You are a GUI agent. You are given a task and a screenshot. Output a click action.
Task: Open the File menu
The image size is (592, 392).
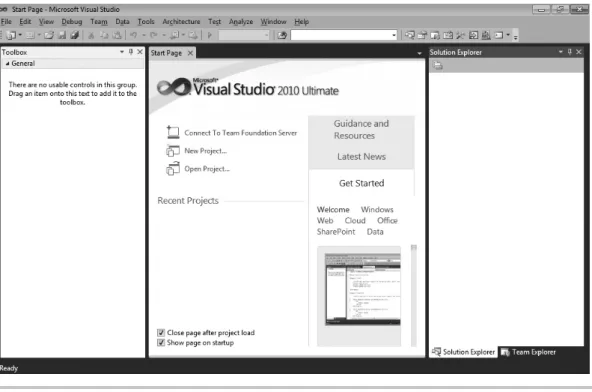tap(6, 22)
